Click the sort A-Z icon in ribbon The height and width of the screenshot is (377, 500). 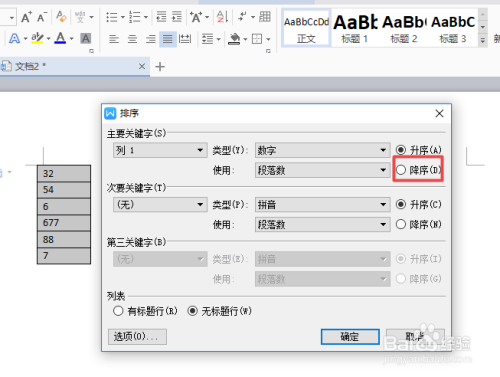222,17
